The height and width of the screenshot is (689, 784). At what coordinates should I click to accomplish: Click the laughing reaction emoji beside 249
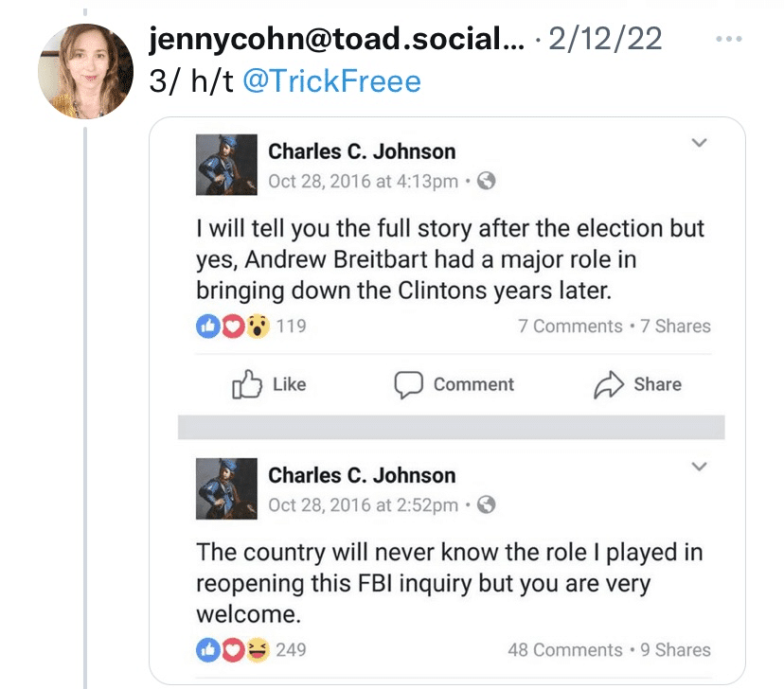pos(258,650)
